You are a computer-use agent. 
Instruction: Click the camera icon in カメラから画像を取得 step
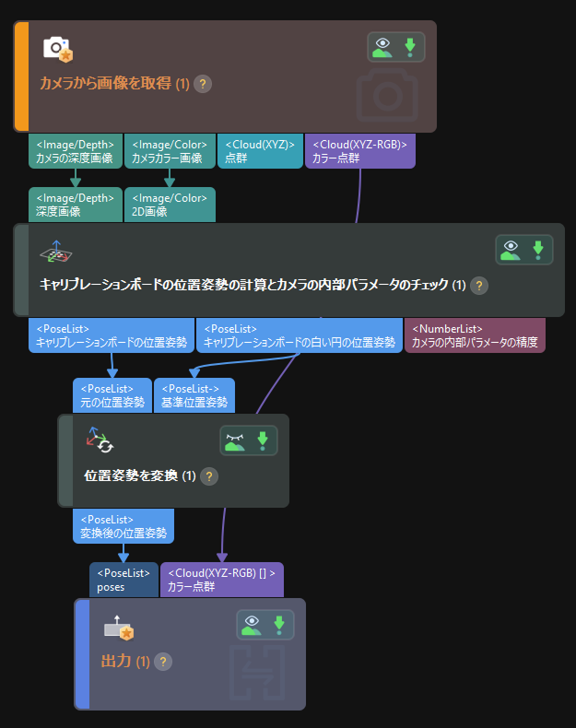[x=58, y=49]
